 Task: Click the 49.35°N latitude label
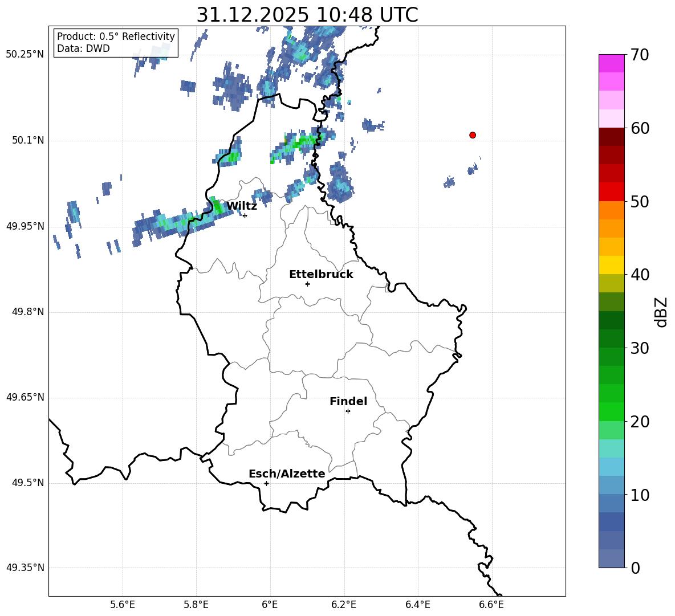point(25,568)
